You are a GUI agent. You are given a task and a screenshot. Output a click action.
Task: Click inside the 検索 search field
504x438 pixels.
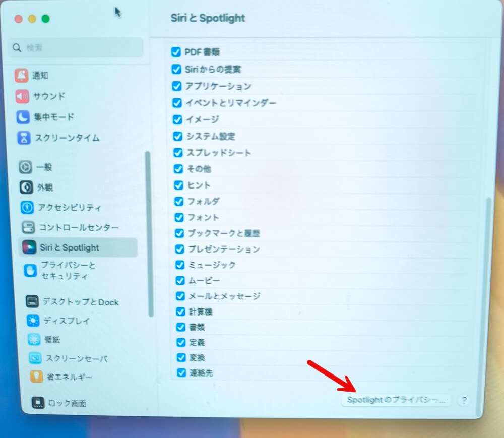76,48
